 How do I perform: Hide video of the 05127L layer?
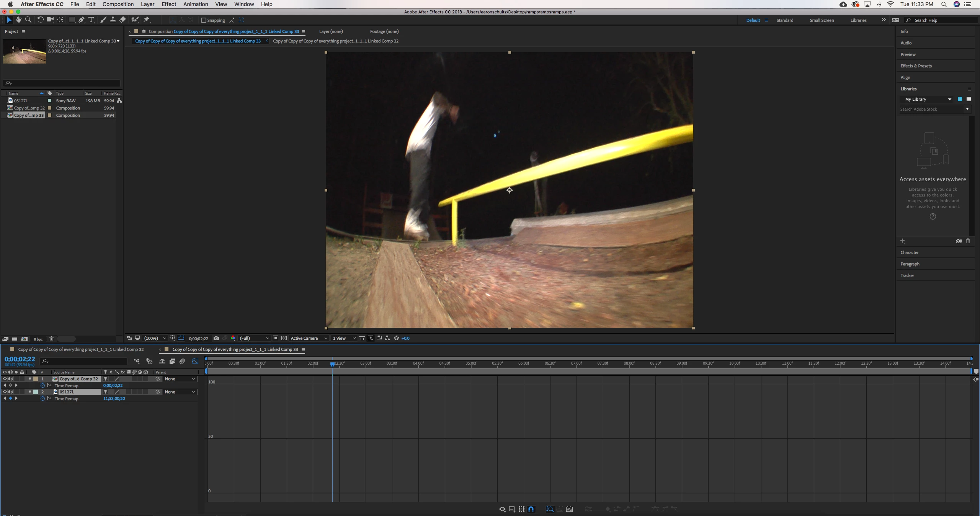(5, 392)
